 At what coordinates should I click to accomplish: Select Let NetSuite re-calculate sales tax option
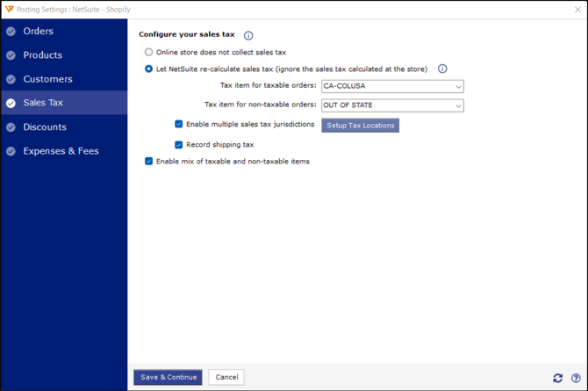(x=149, y=69)
